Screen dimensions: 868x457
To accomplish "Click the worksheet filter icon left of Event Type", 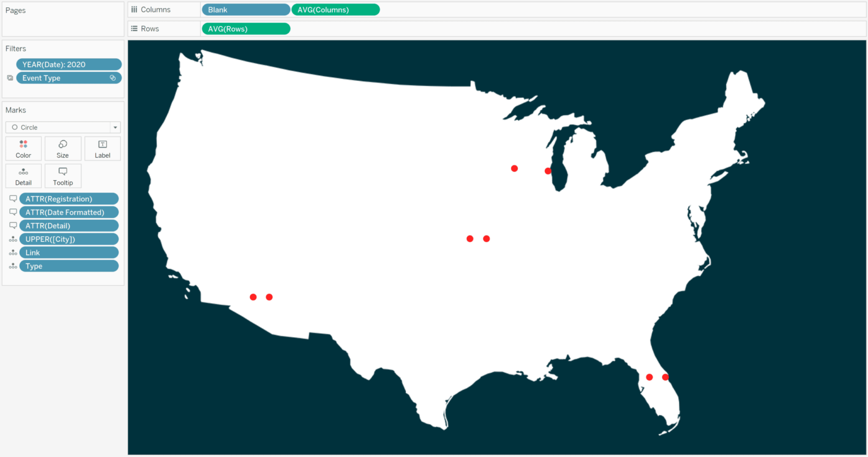I will click(9, 77).
